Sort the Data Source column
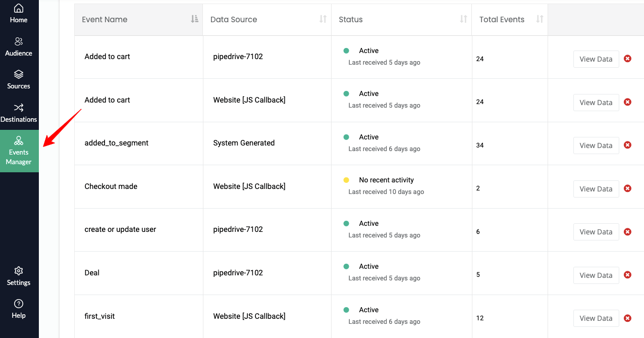 323,18
